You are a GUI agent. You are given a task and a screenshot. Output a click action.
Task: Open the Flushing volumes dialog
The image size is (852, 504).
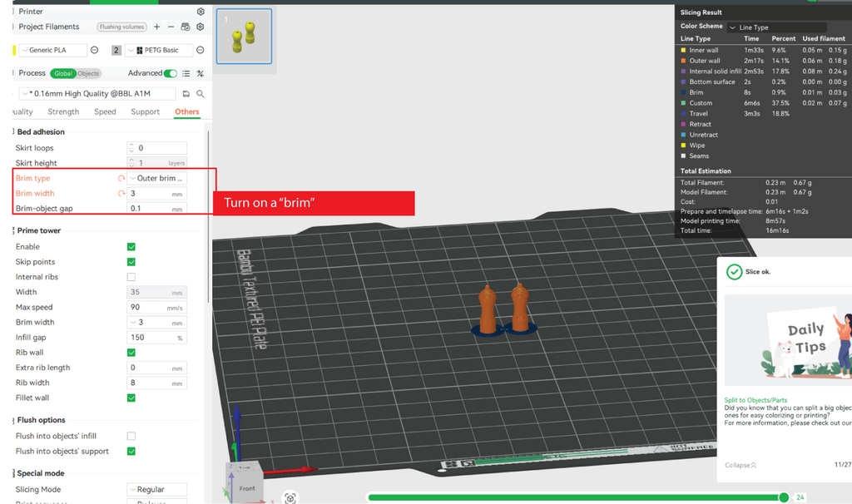pyautogui.click(x=121, y=27)
